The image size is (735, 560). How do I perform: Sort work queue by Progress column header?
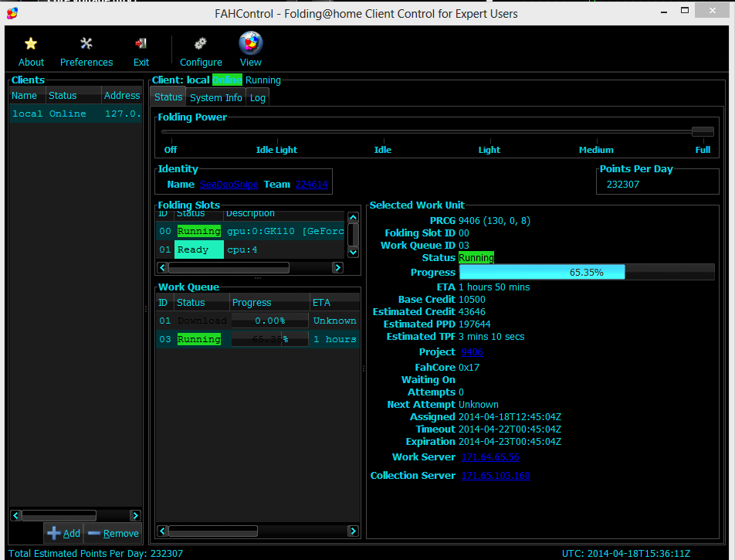click(269, 303)
